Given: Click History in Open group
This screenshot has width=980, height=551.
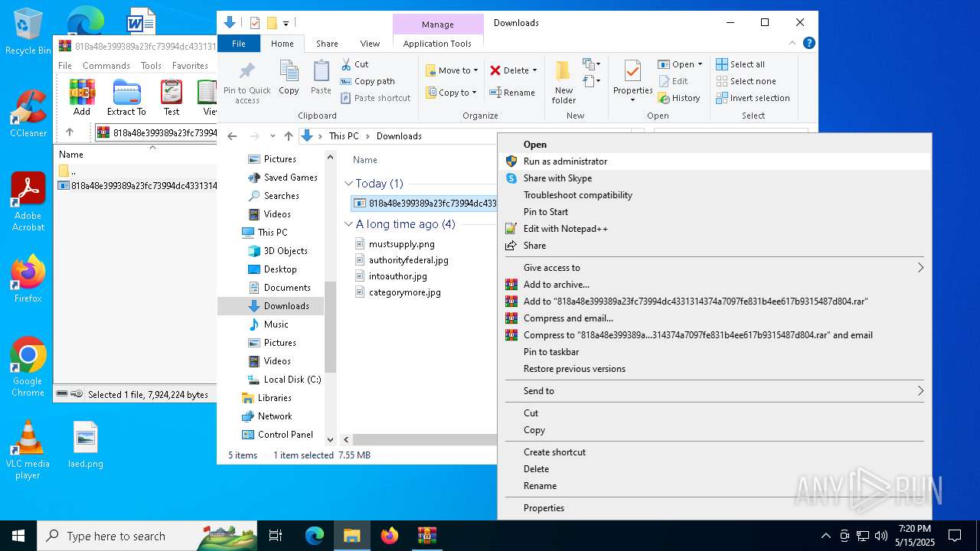Looking at the screenshot, I should pos(679,98).
